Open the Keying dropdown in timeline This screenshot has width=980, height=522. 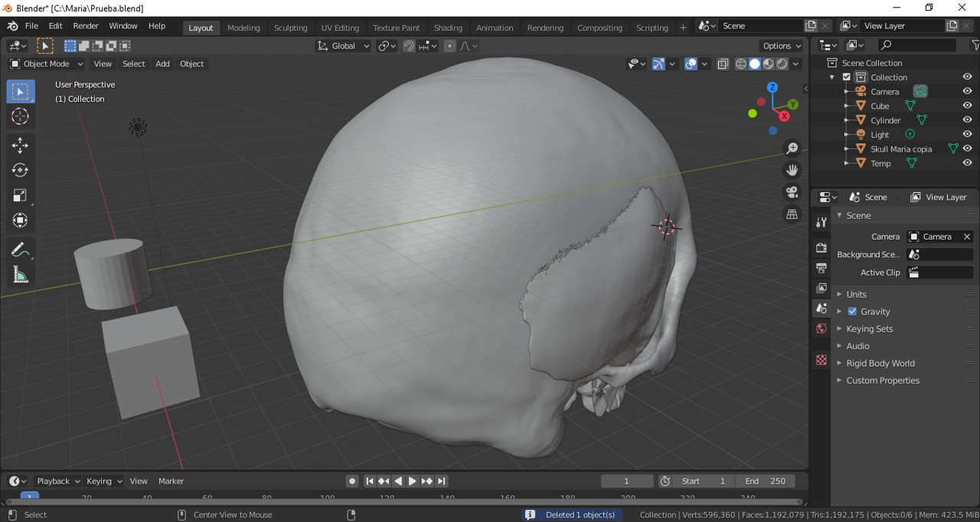tap(103, 481)
